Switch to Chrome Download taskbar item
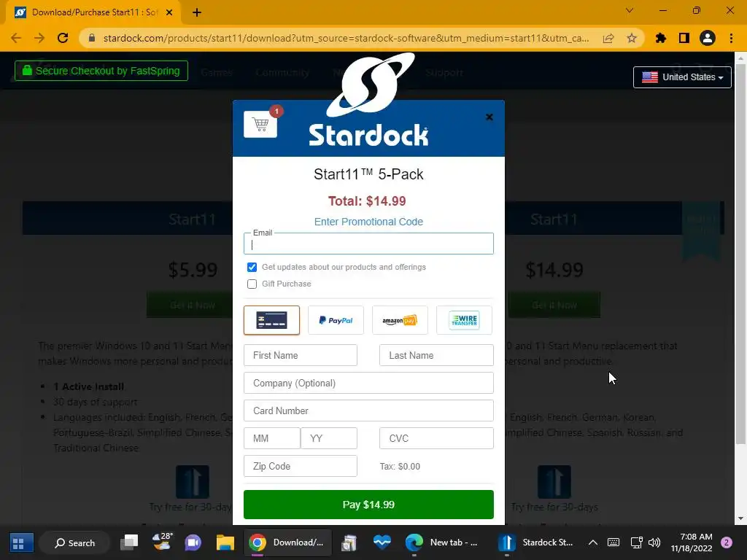Screen dimensions: 747x560 pos(287,542)
